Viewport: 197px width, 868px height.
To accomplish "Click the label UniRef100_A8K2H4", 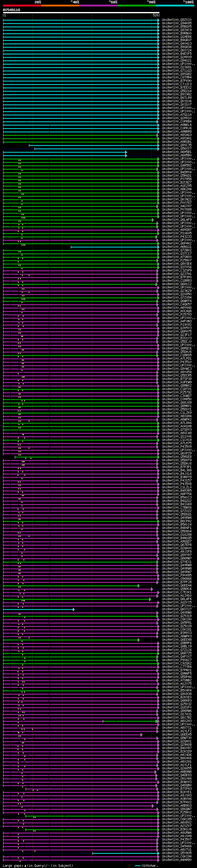I will tap(176, 189).
